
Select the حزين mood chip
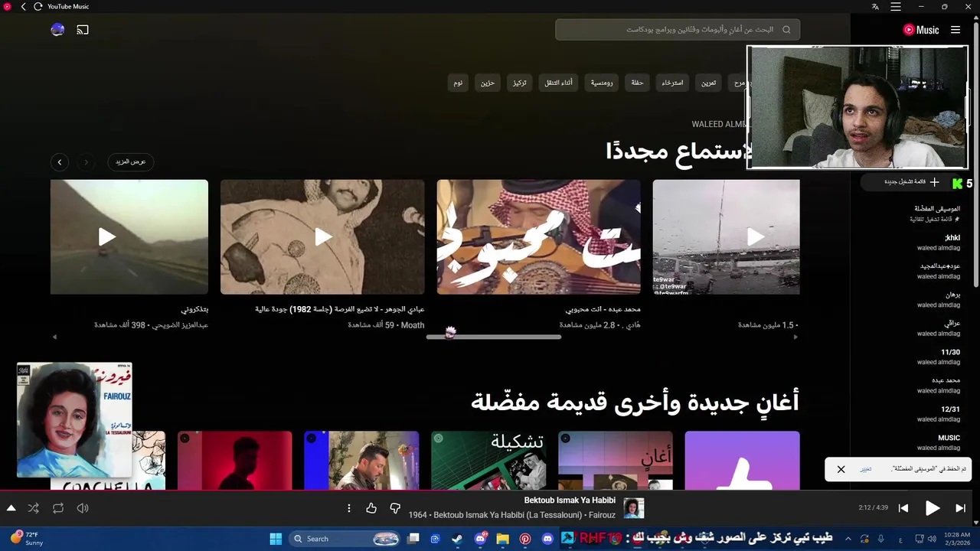pos(488,83)
